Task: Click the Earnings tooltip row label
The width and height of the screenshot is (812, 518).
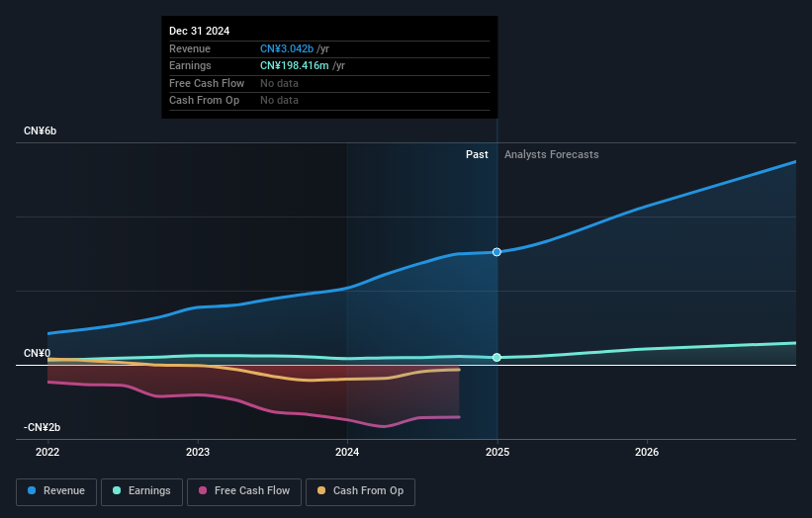Action: click(x=190, y=65)
